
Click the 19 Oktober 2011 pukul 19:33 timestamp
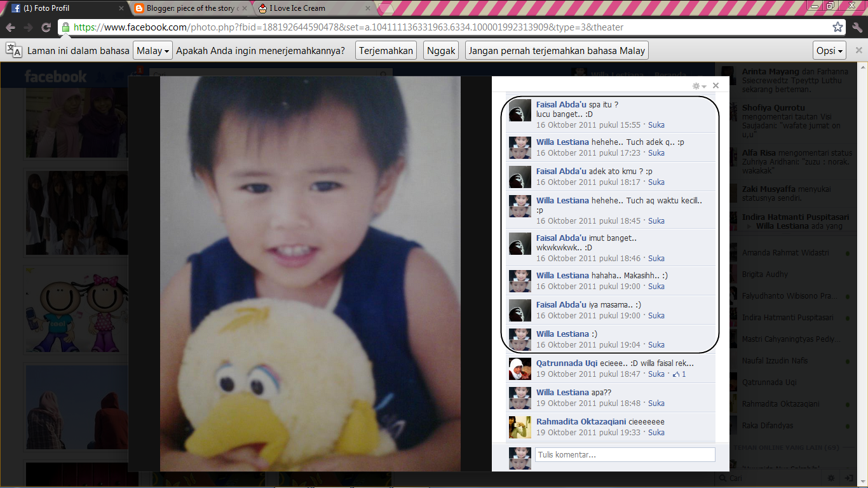point(588,432)
